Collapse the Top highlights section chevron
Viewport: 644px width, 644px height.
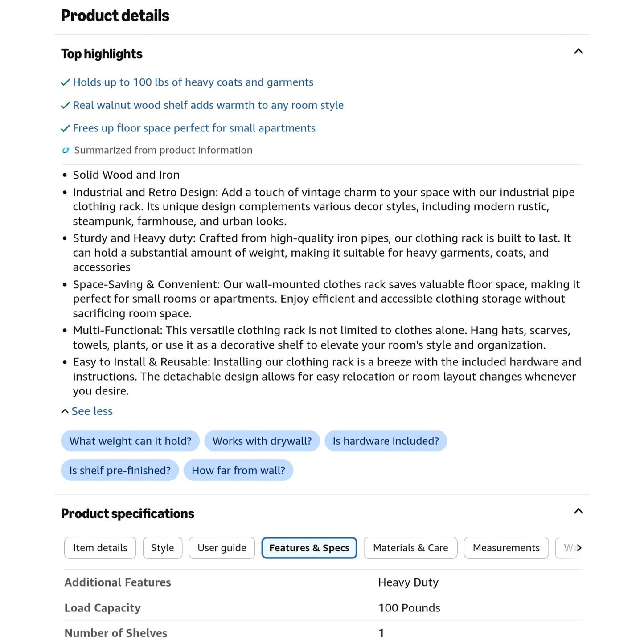[578, 52]
